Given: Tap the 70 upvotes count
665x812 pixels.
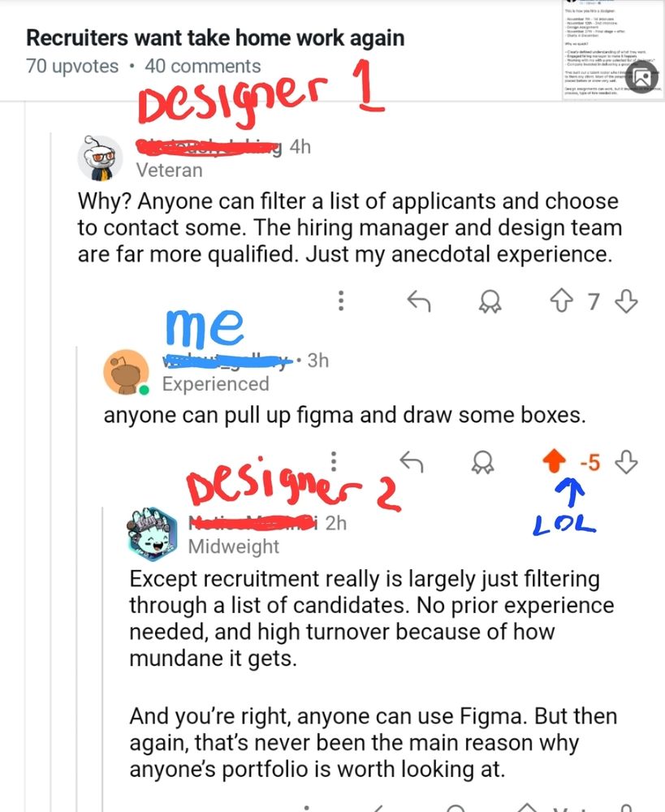Looking at the screenshot, I should click(72, 67).
